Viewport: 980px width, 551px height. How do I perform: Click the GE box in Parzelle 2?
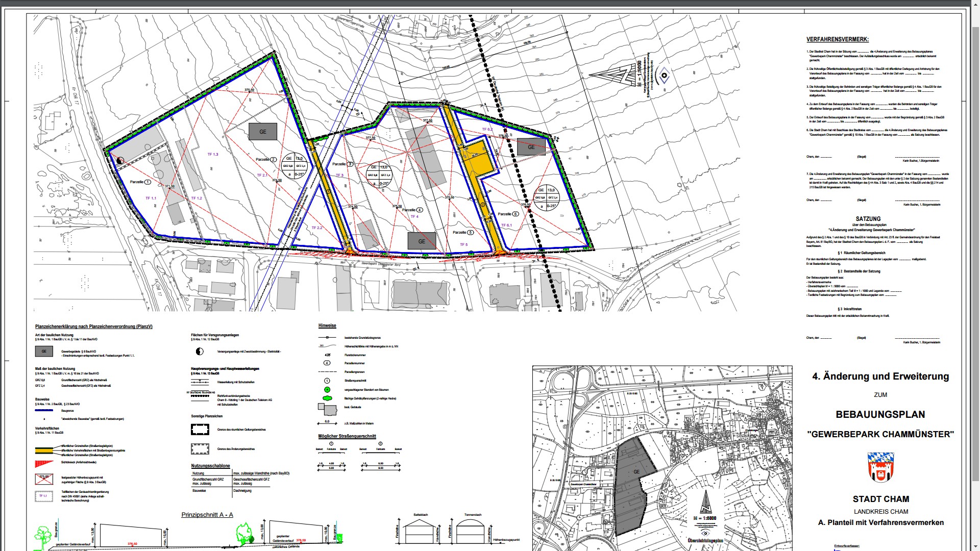(x=263, y=132)
